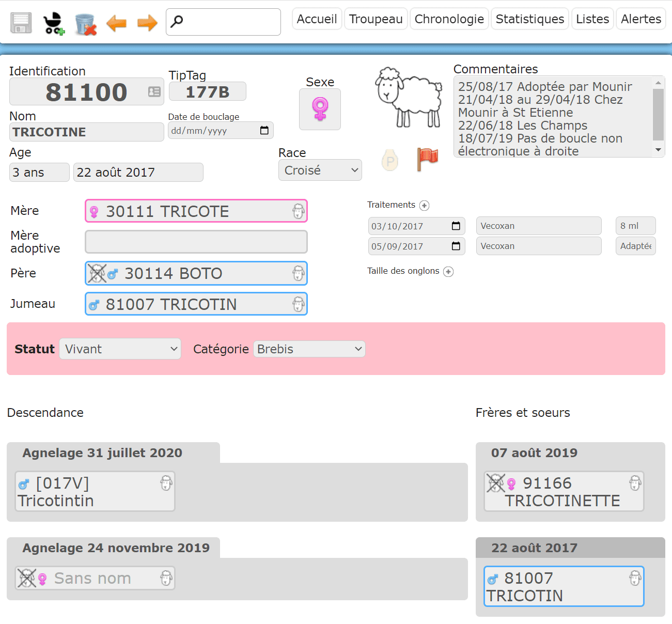Image resolution: width=672 pixels, height=624 pixels.
Task: Add hoof size with Taille des onglons plus
Action: pyautogui.click(x=448, y=272)
